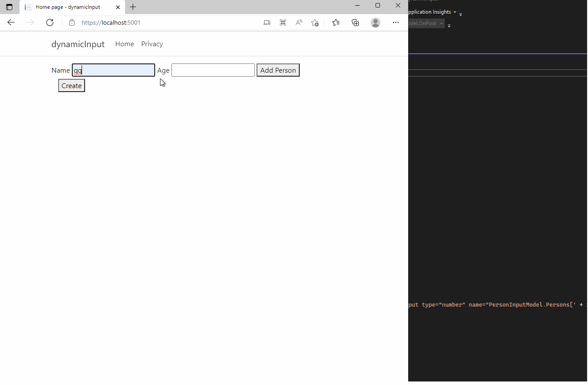Focus the Age input field
This screenshot has width=588, height=385.
(x=213, y=70)
